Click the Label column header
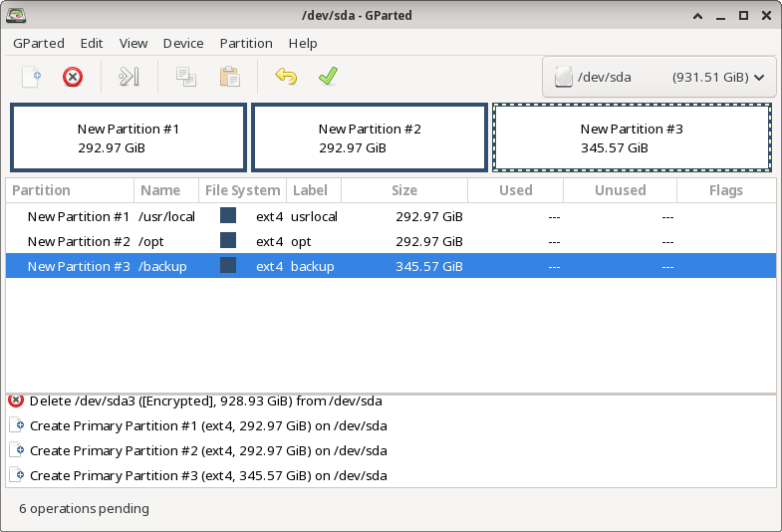The height and width of the screenshot is (532, 782). tap(314, 190)
